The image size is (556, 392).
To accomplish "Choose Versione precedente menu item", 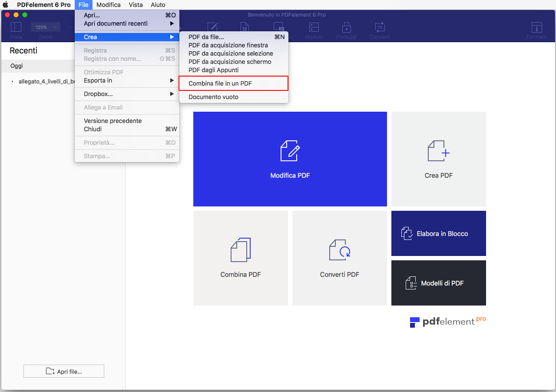I will 127,121.
